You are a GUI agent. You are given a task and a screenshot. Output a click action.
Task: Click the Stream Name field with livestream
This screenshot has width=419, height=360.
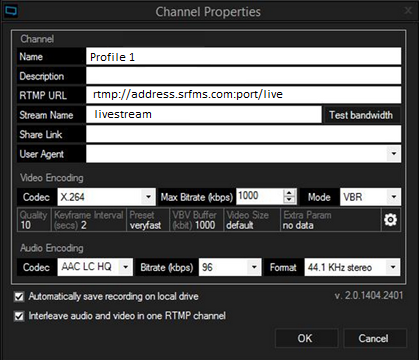[204, 115]
